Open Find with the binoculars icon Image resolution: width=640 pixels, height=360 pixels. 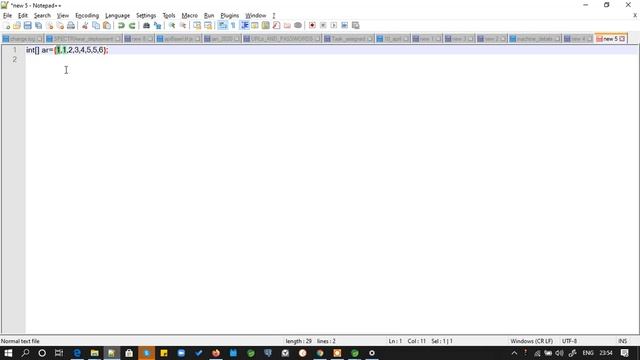point(146,26)
